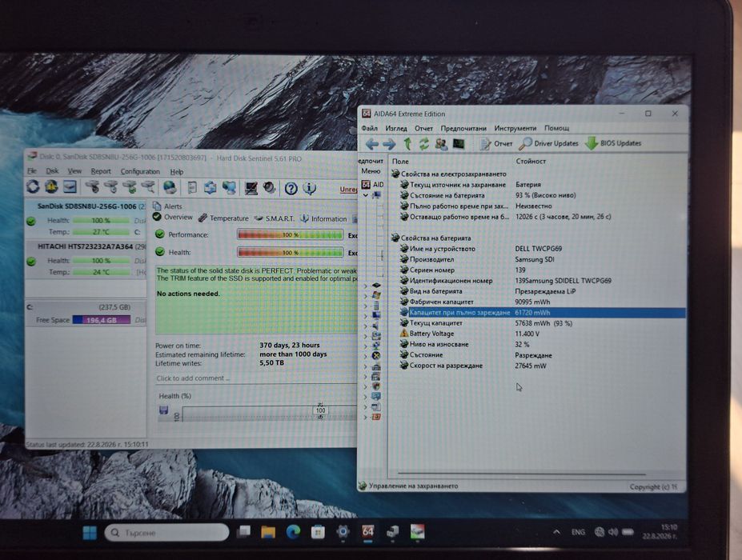This screenshot has width=742, height=560.
Task: Show hidden system tray icons chevron
Action: pos(556,532)
